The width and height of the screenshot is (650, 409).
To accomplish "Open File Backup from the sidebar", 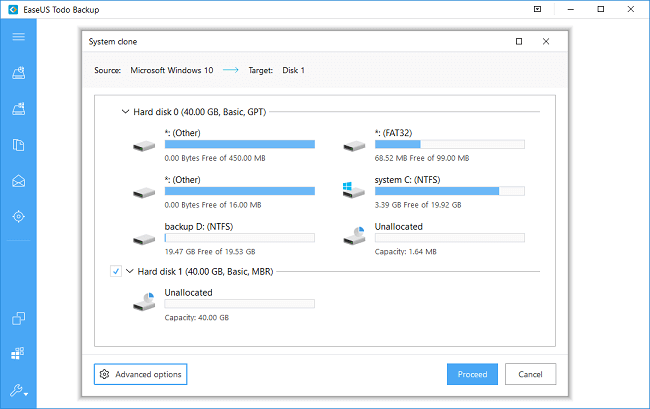I will point(18,145).
